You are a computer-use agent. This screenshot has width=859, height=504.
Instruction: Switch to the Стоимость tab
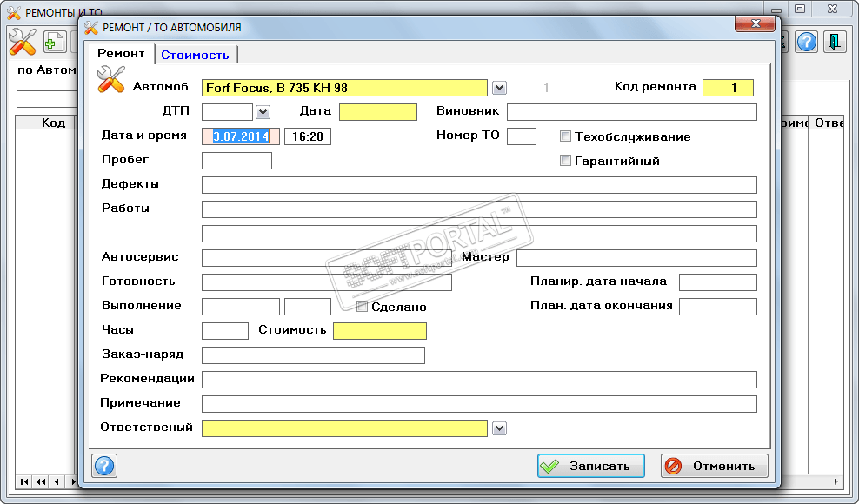pos(195,55)
